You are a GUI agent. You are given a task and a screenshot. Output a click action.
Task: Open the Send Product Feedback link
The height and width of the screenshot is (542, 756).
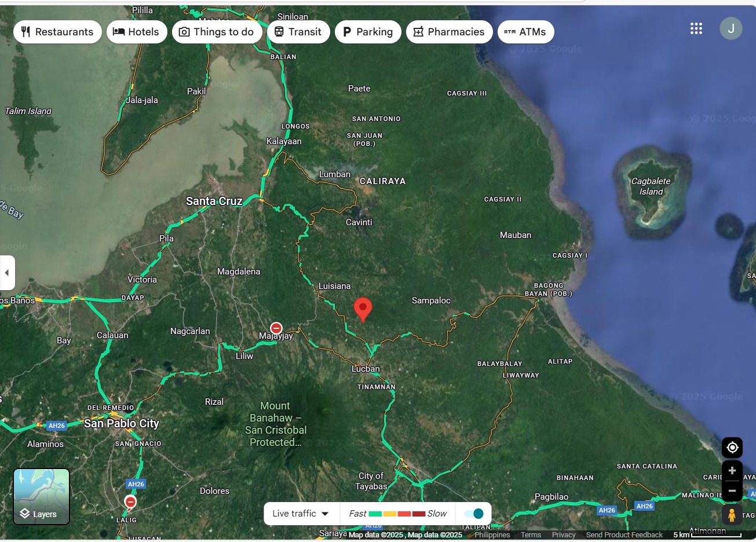tap(624, 534)
